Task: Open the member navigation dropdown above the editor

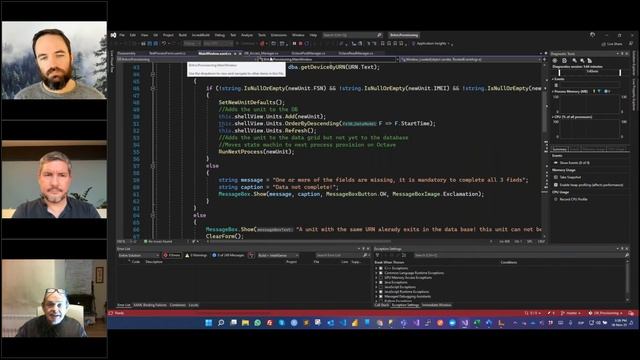Action: [471, 60]
